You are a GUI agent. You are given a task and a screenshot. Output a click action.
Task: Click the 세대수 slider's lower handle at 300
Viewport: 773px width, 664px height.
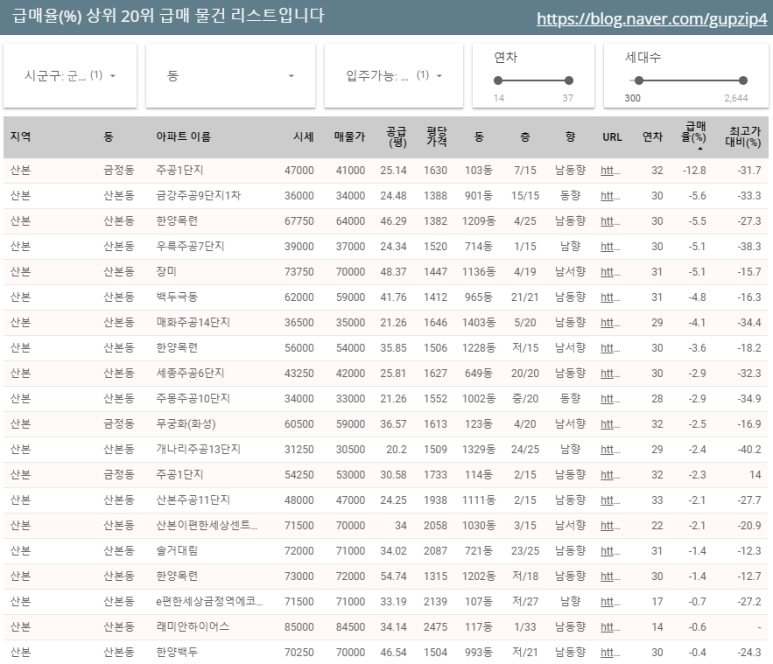click(639, 80)
